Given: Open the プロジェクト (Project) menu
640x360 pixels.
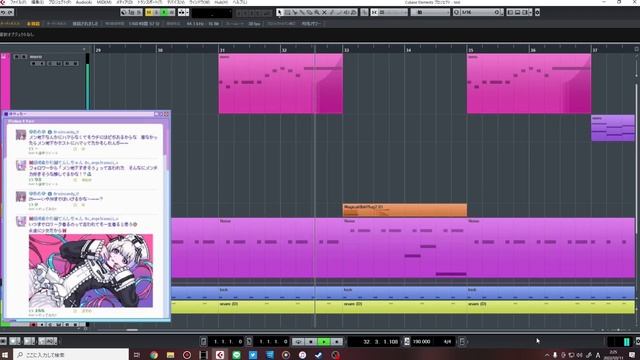Looking at the screenshot, I should click(x=60, y=2).
